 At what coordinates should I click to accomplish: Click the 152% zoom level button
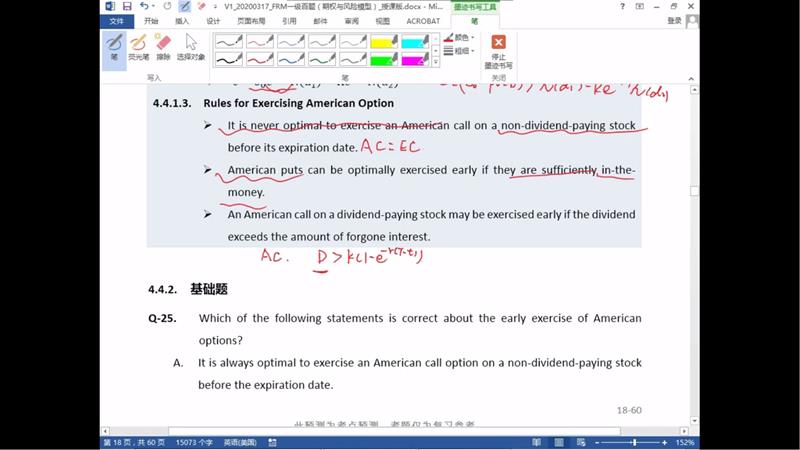coord(685,442)
